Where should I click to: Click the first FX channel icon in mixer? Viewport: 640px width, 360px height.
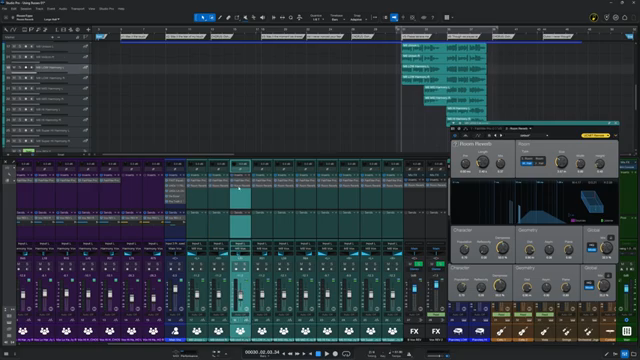[414, 331]
